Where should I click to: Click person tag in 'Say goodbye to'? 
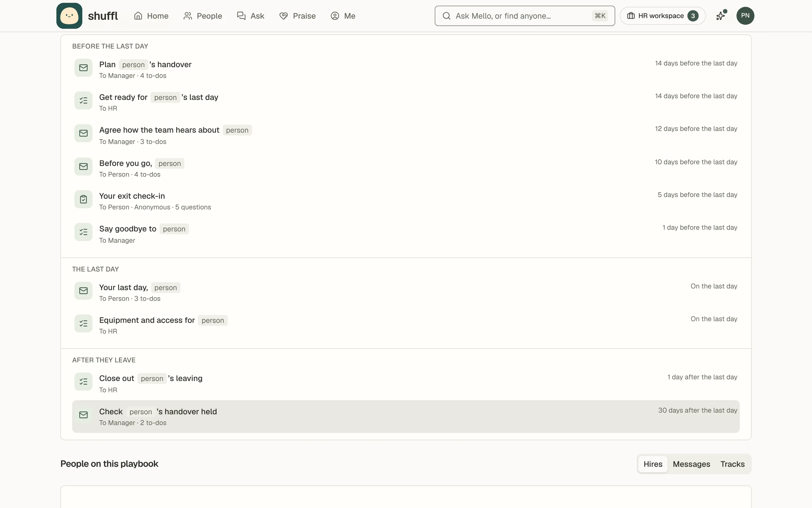click(174, 229)
